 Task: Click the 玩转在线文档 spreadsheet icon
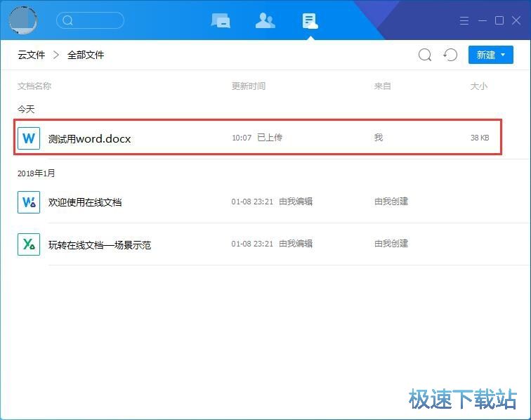pyautogui.click(x=29, y=244)
